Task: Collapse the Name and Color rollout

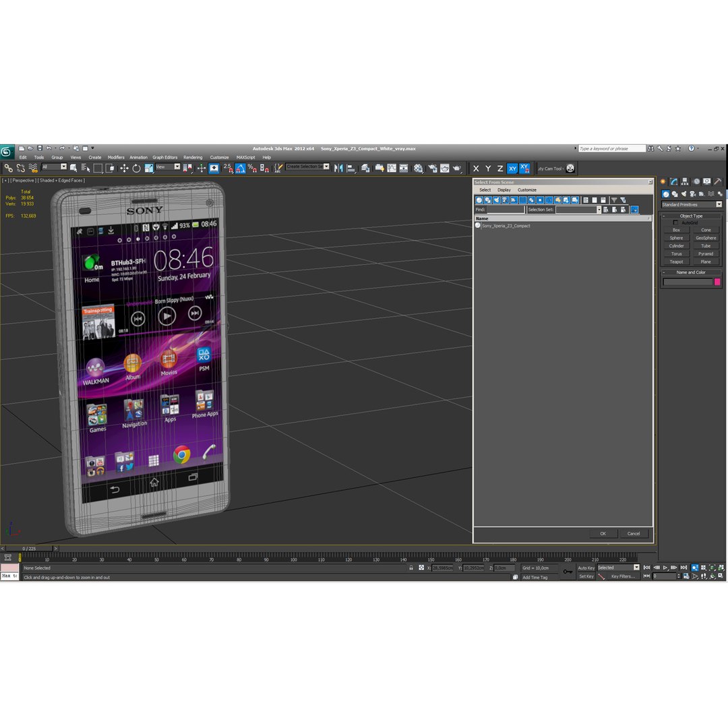Action: (x=691, y=272)
